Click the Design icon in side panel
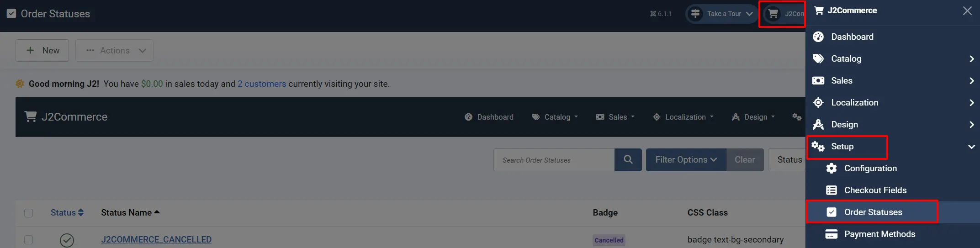This screenshot has width=980, height=248. pyautogui.click(x=818, y=124)
